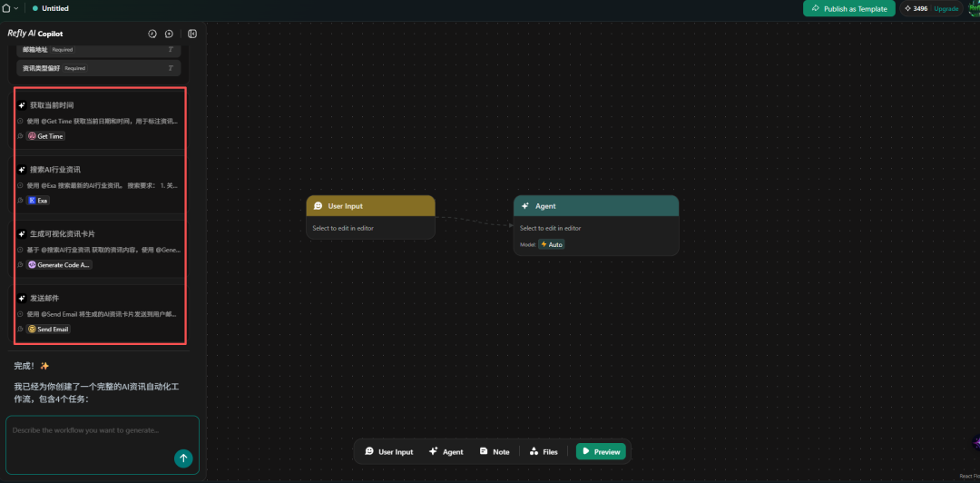This screenshot has height=483, width=980.
Task: Open the 生成可视化资讯卡片 task title
Action: [x=63, y=234]
